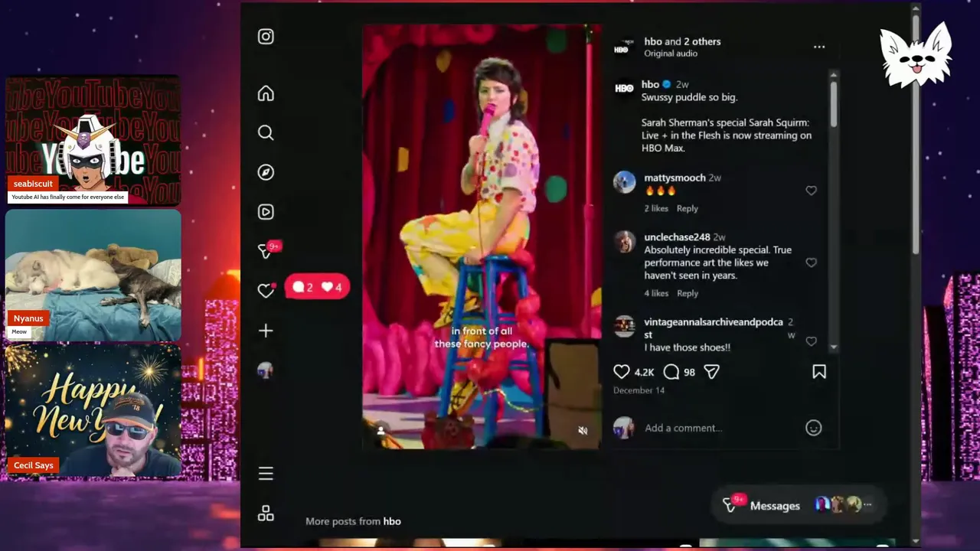The width and height of the screenshot is (980, 551).
Task: Open the apps grid icon at the sidebar bottom
Action: 266,514
